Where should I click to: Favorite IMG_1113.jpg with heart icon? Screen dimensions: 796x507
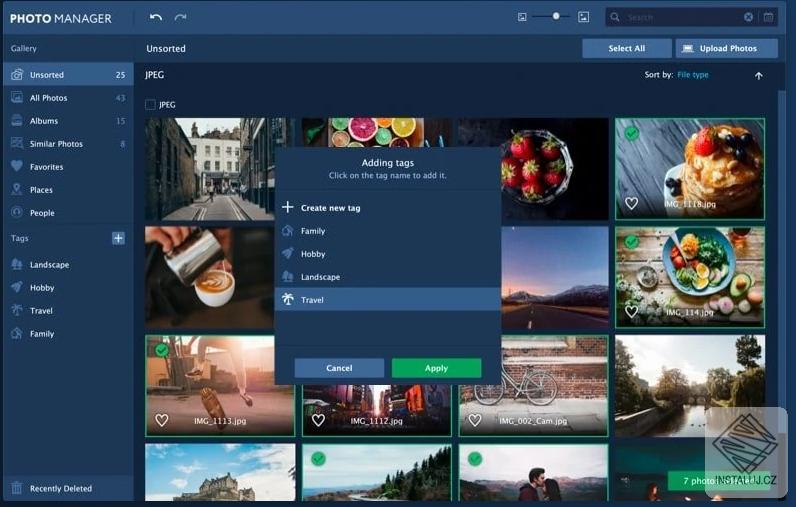coord(162,420)
